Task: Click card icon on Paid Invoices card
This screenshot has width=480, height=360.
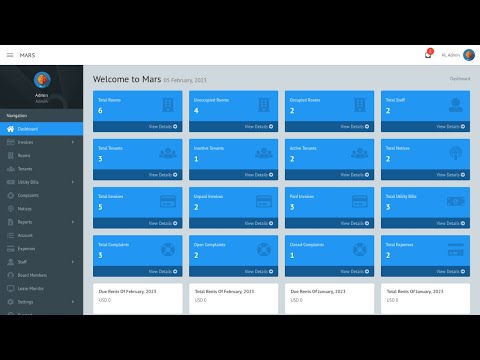Action: 360,201
